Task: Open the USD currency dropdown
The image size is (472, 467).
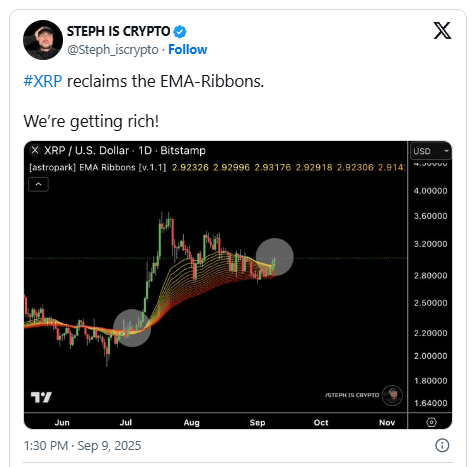Action: click(x=430, y=151)
